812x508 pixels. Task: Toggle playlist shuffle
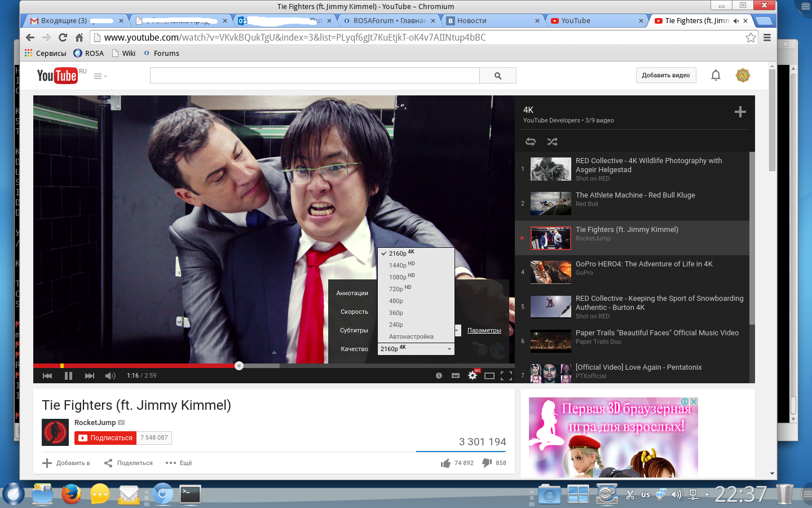point(552,142)
